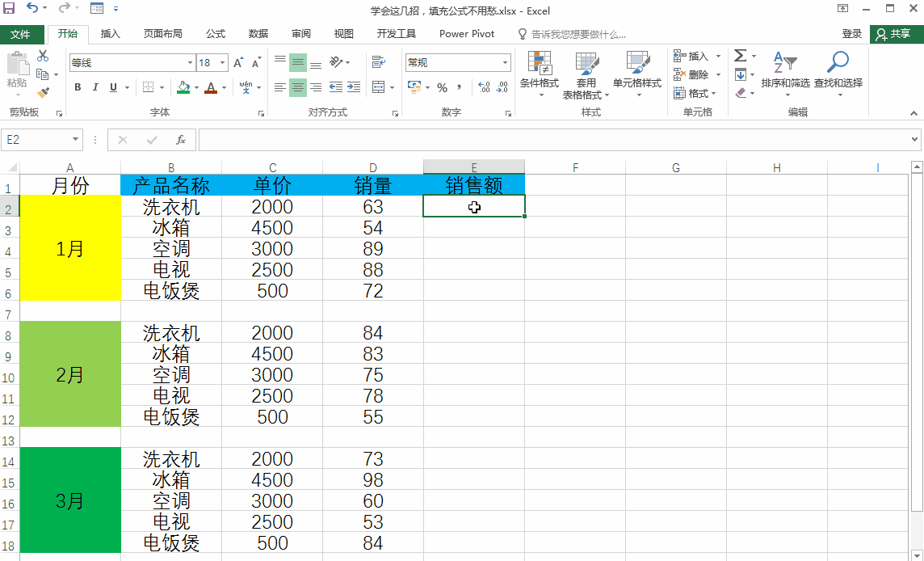Collapse the ribbon with the chevron
This screenshot has height=561, width=924.
(x=914, y=112)
